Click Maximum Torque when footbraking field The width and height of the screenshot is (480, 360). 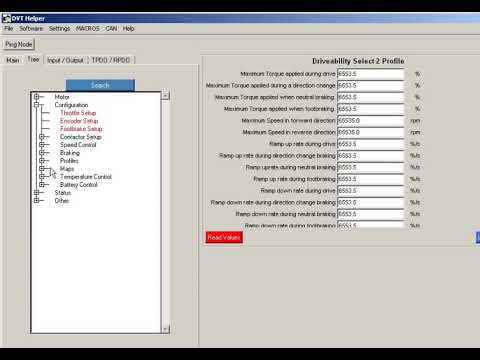371,109
